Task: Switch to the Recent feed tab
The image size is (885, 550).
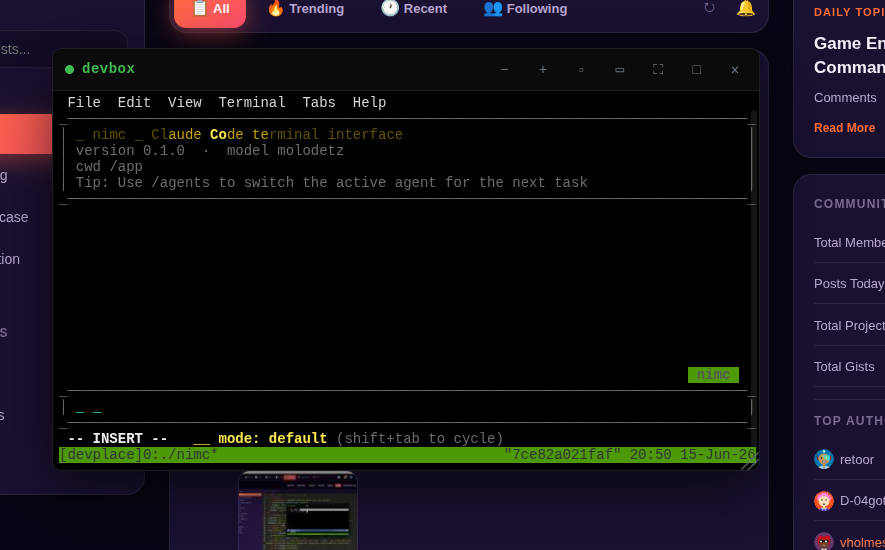Action: pyautogui.click(x=414, y=8)
